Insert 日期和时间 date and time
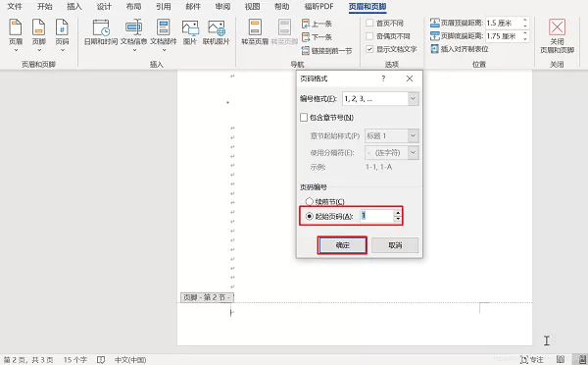Screen dimensions: 588x365 click(101, 32)
